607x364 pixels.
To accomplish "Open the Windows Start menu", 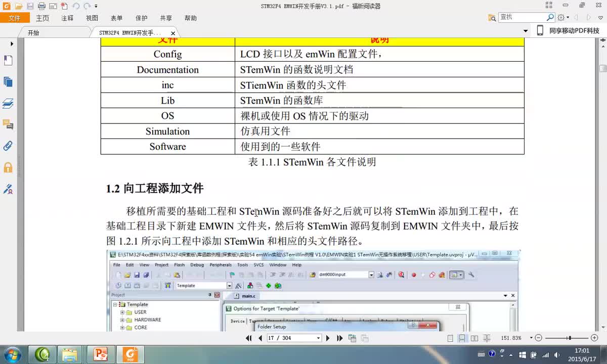I will (12, 354).
